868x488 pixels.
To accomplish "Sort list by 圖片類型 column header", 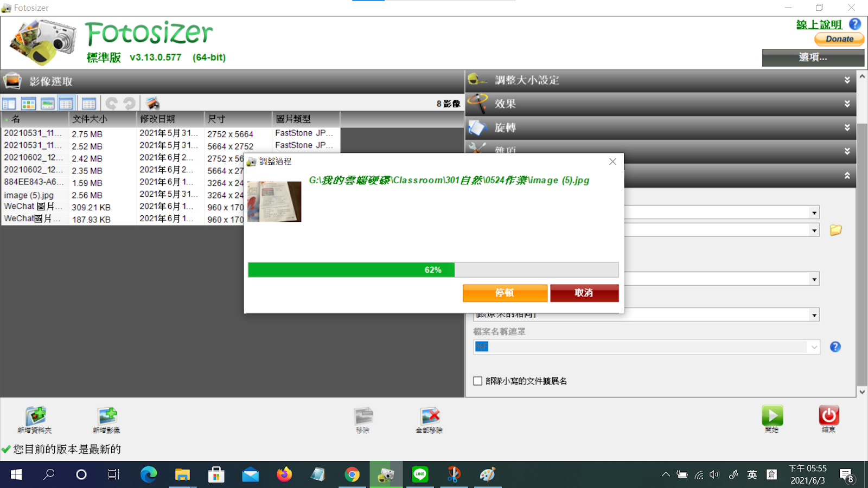I will 306,119.
